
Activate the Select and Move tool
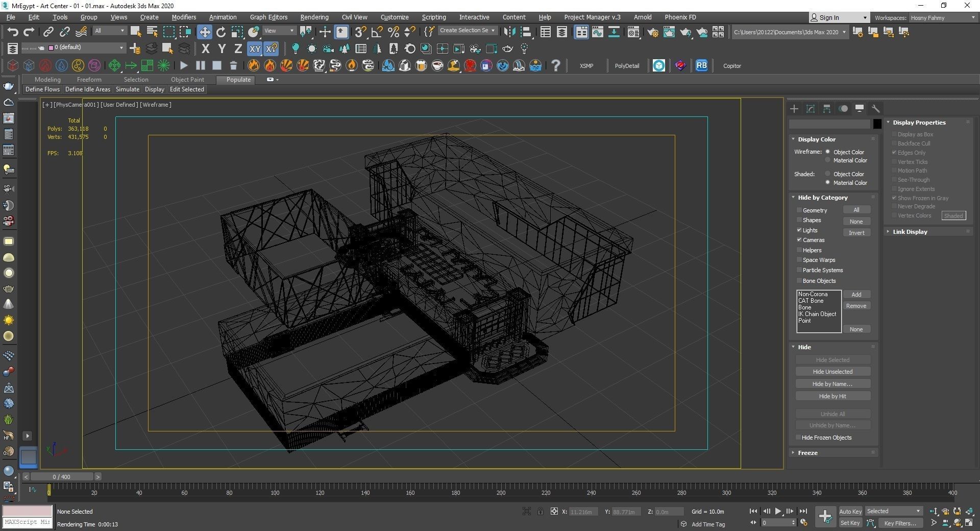[x=204, y=32]
